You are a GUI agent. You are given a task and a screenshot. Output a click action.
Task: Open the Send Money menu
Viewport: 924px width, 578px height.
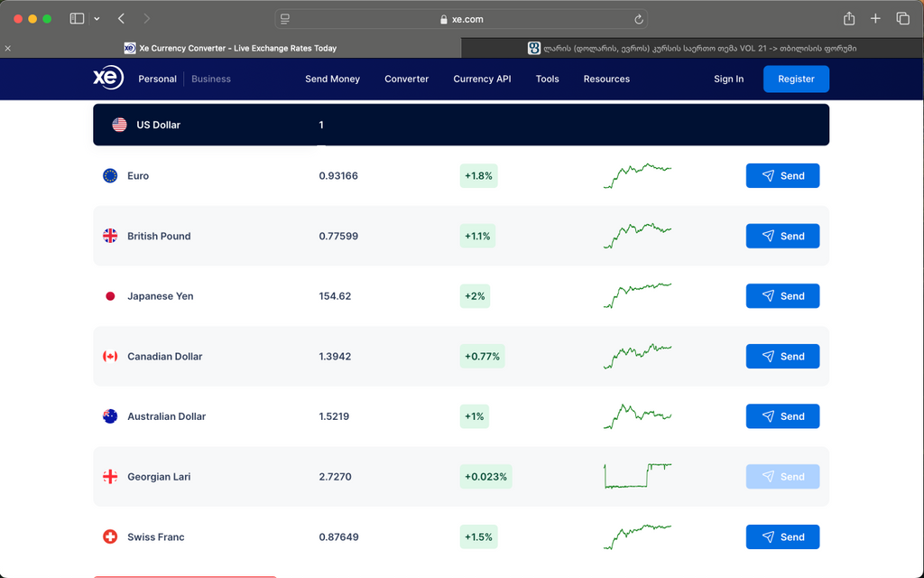click(x=332, y=79)
